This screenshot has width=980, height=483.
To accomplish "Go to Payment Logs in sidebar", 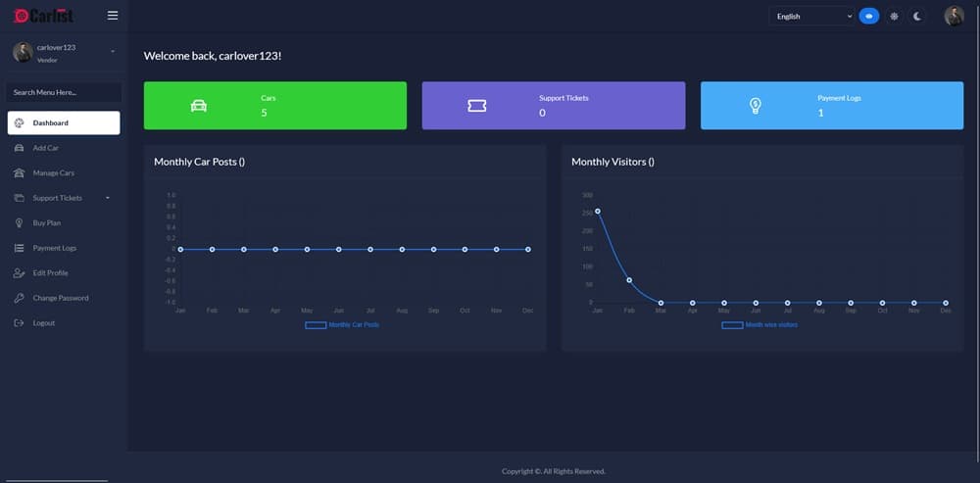I will 54,248.
